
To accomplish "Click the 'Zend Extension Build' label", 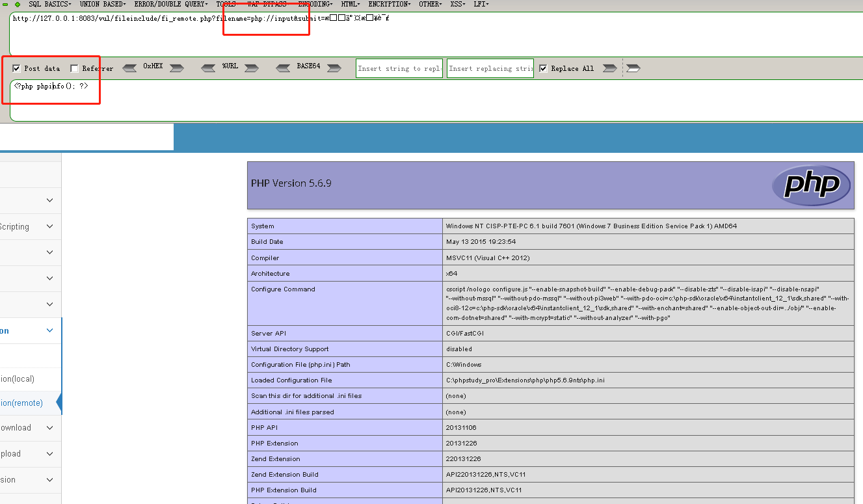I will (x=285, y=474).
